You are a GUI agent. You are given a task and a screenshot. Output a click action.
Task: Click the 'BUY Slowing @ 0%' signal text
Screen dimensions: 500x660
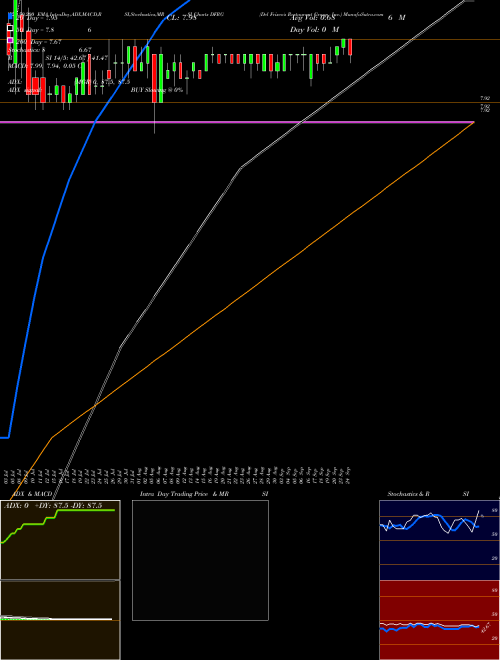coord(157,90)
